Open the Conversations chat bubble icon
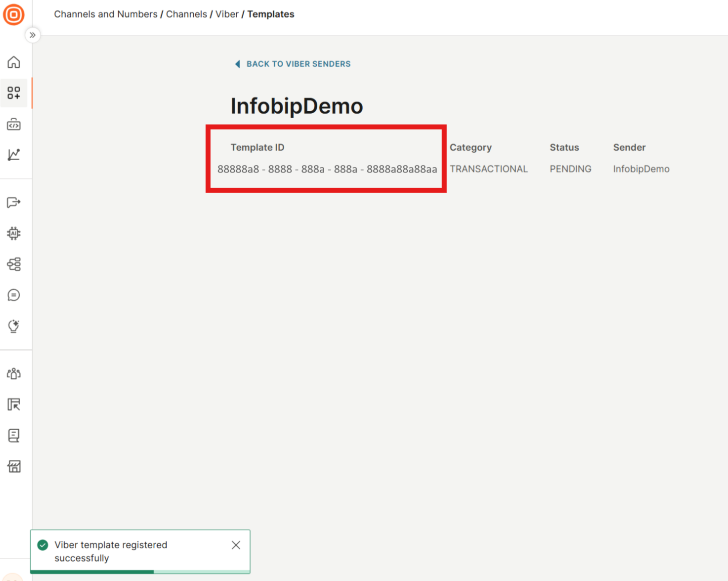Screen dimensions: 728x581 click(14, 295)
